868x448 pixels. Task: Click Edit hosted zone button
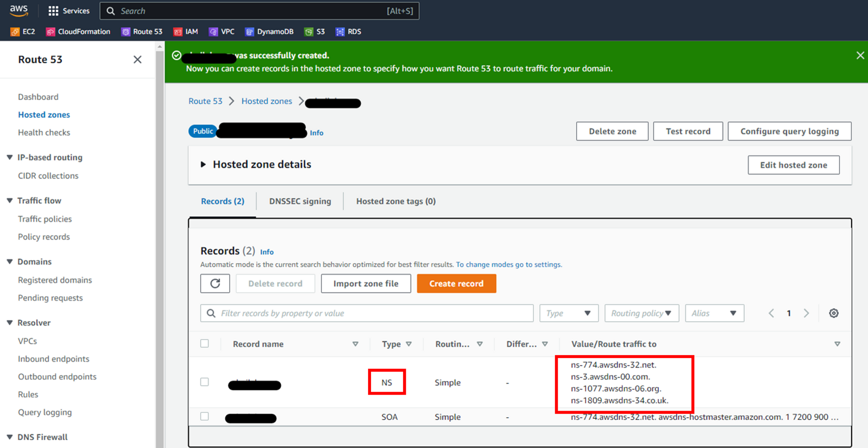click(x=793, y=165)
